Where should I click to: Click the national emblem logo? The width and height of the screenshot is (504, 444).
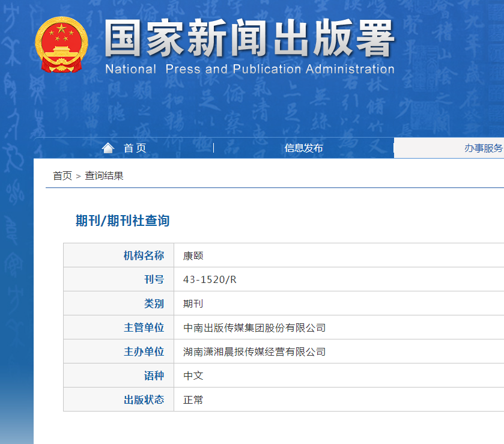point(61,44)
